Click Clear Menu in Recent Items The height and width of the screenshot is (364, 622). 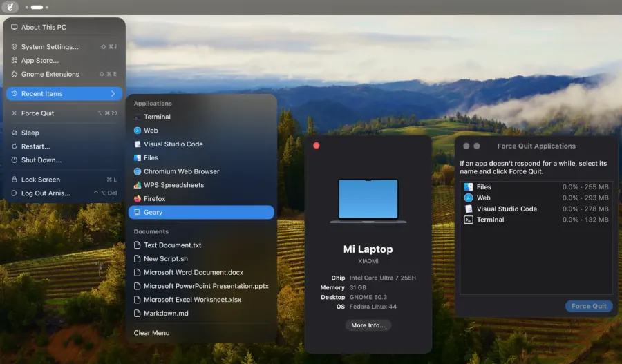click(201, 333)
